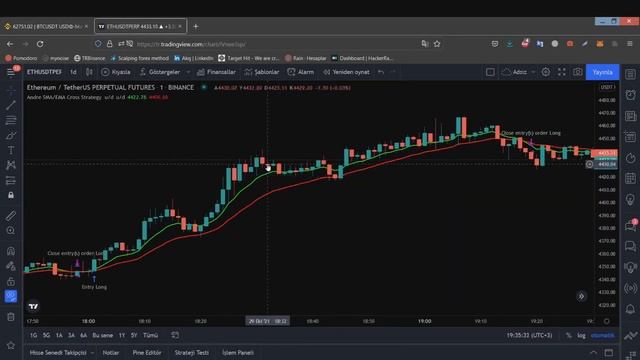Select the patterns tool in left toolbar
The width and height of the screenshot is (640, 360).
click(11, 165)
